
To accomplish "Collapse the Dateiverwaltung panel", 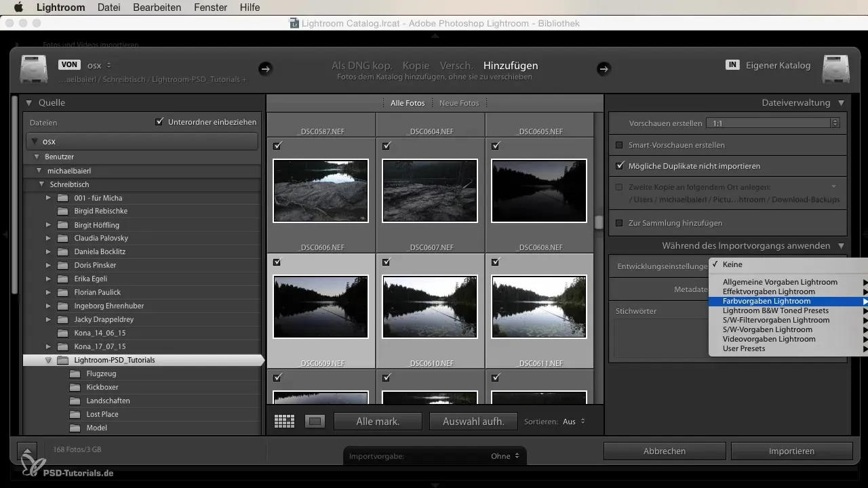I will coord(841,103).
